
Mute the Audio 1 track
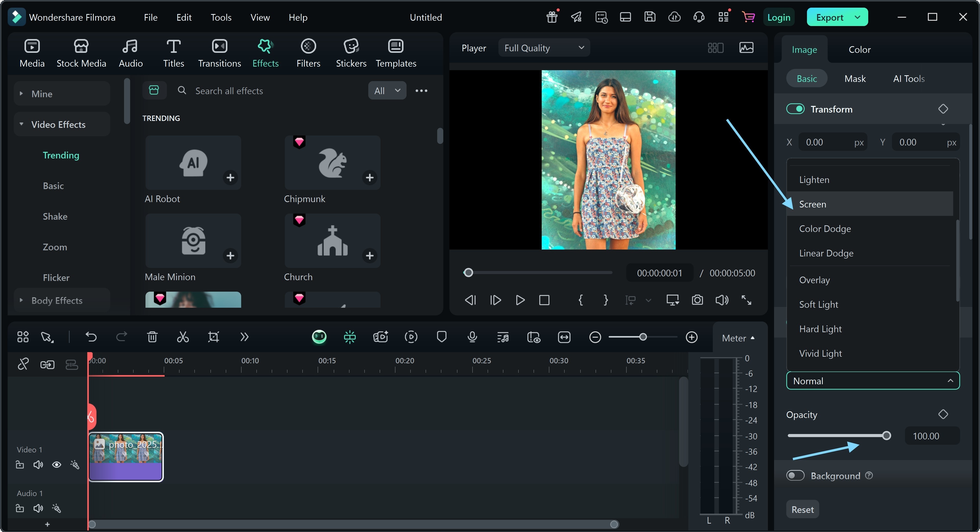38,509
